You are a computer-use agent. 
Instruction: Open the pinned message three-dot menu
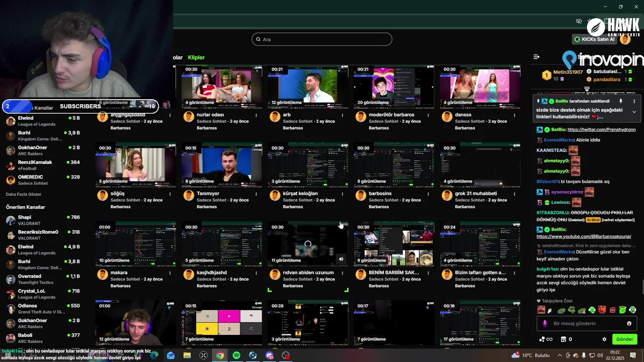tap(634, 101)
